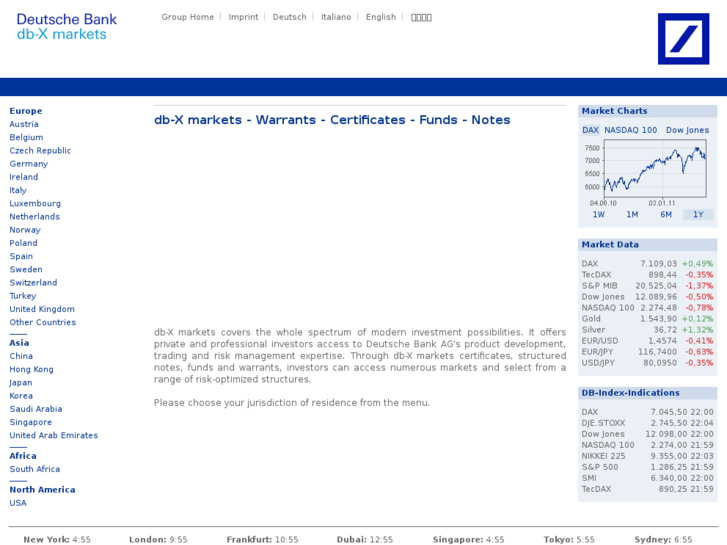Viewport: 727px width, 545px height.
Task: Click the DB-Index-Indications panel header
Action: click(647, 393)
